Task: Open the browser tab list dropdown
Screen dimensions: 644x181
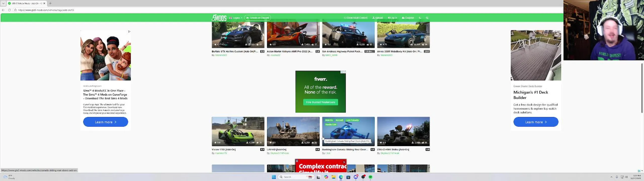Action: click(x=3, y=3)
